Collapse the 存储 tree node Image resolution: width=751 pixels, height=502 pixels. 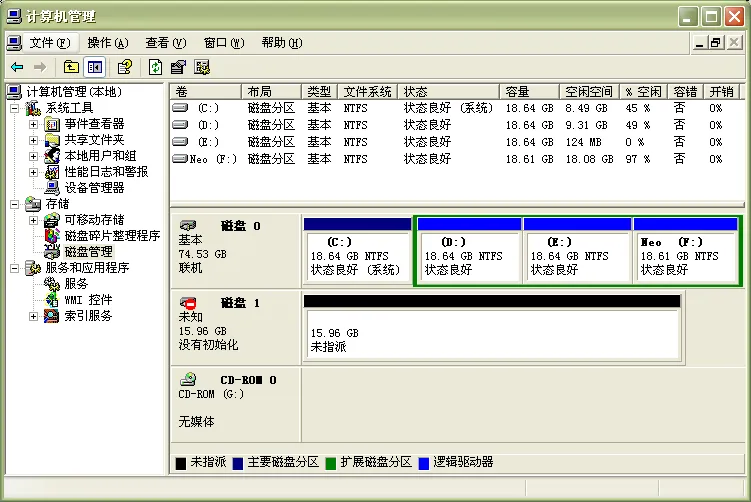pos(14,205)
